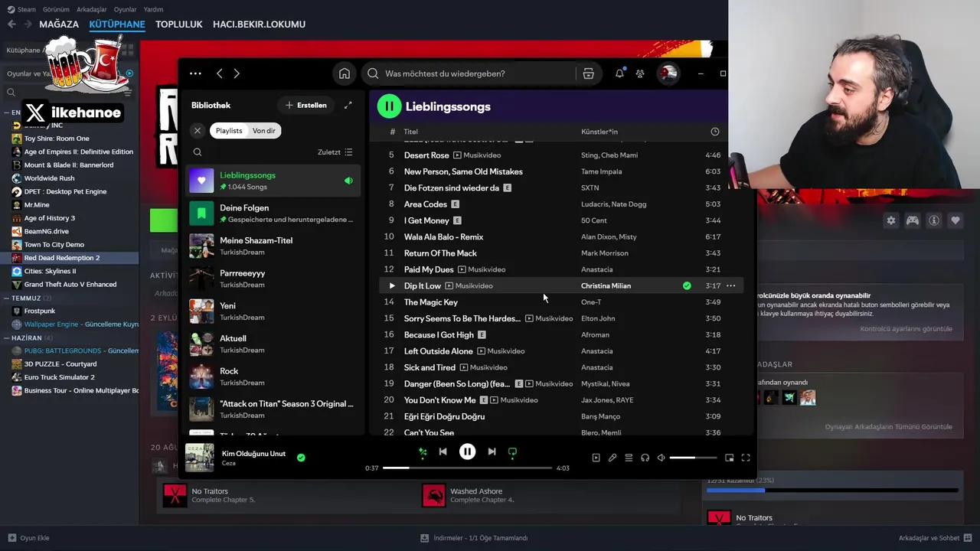
Task: Collapse the HAZİRAN group in Steam
Action: [7, 337]
